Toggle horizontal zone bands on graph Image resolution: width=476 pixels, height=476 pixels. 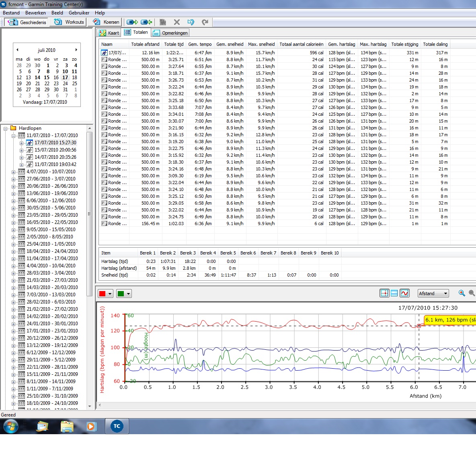(x=394, y=293)
